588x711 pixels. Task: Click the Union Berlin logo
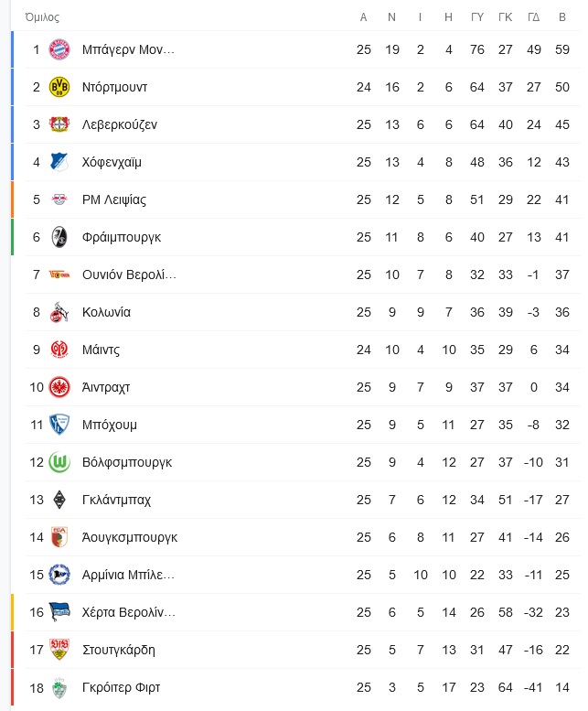(x=59, y=275)
